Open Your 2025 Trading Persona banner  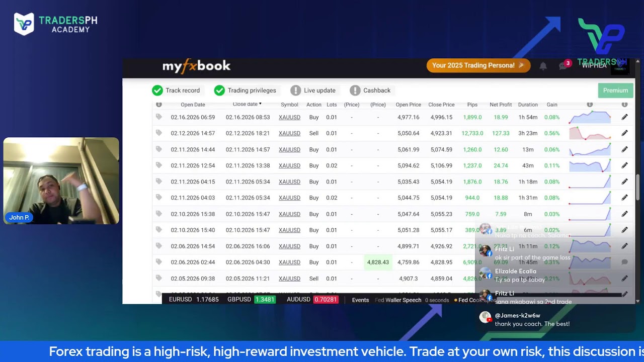[478, 65]
